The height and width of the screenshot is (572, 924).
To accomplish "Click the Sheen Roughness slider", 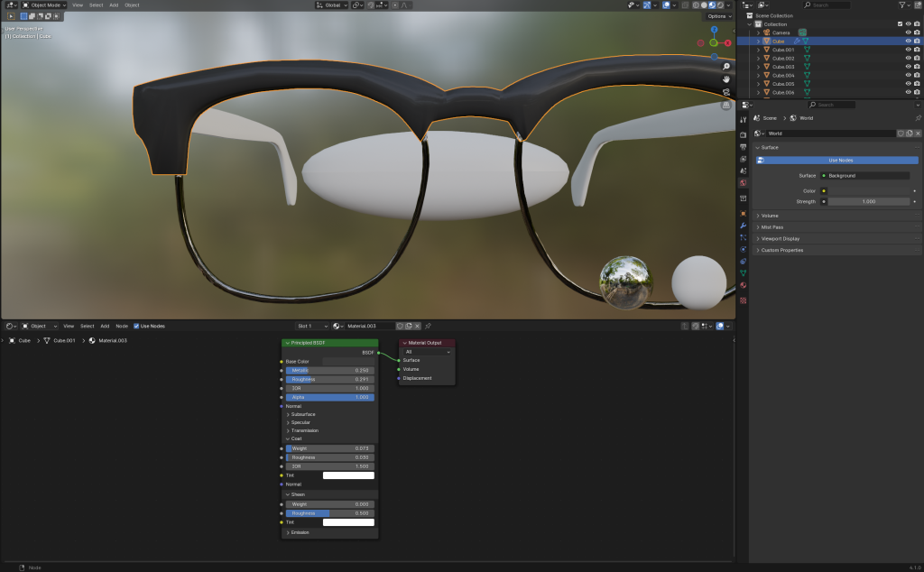I will click(330, 513).
